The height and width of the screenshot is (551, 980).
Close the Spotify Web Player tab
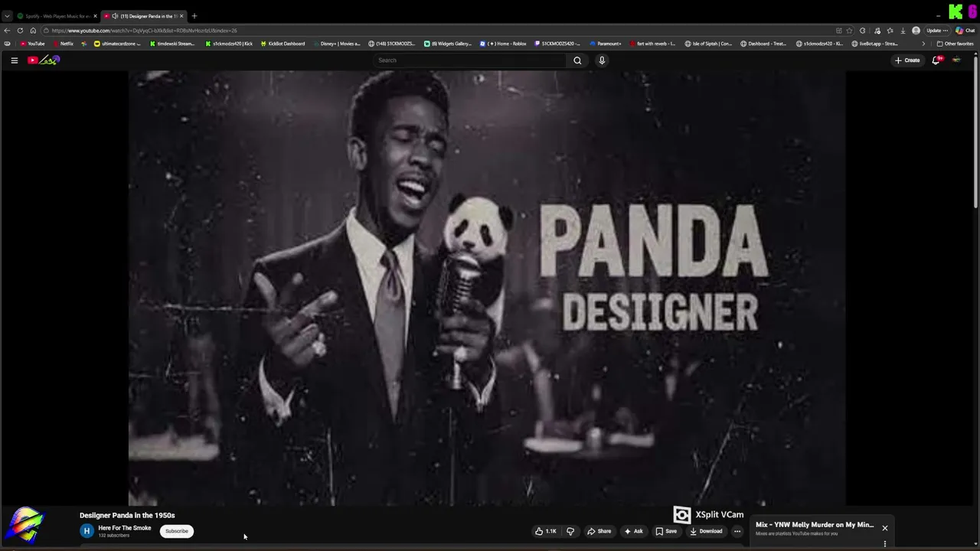[95, 16]
